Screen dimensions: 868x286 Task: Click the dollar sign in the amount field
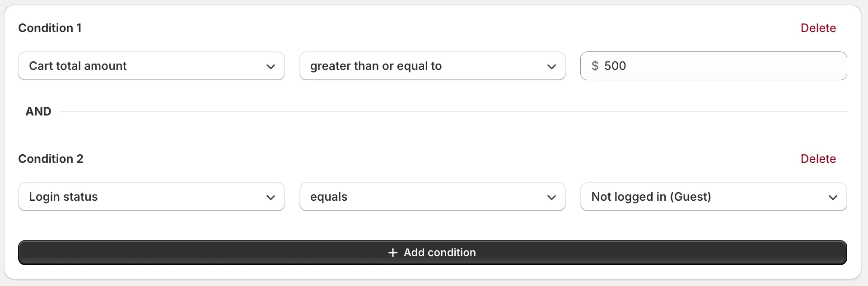pyautogui.click(x=596, y=66)
